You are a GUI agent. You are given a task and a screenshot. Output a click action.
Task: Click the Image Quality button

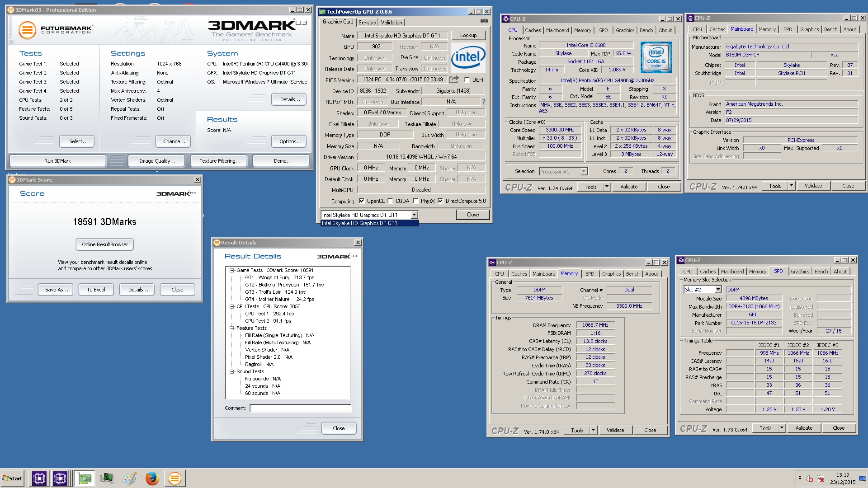click(x=157, y=161)
